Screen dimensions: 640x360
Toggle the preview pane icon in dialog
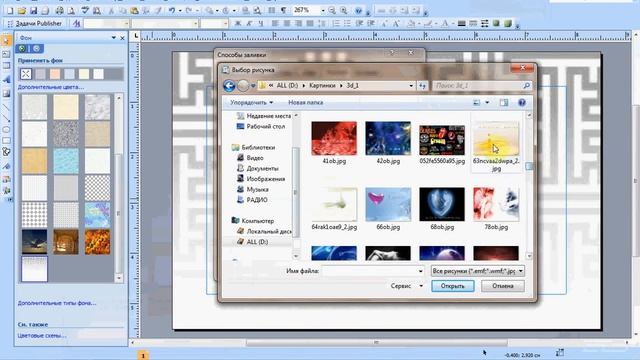point(504,102)
